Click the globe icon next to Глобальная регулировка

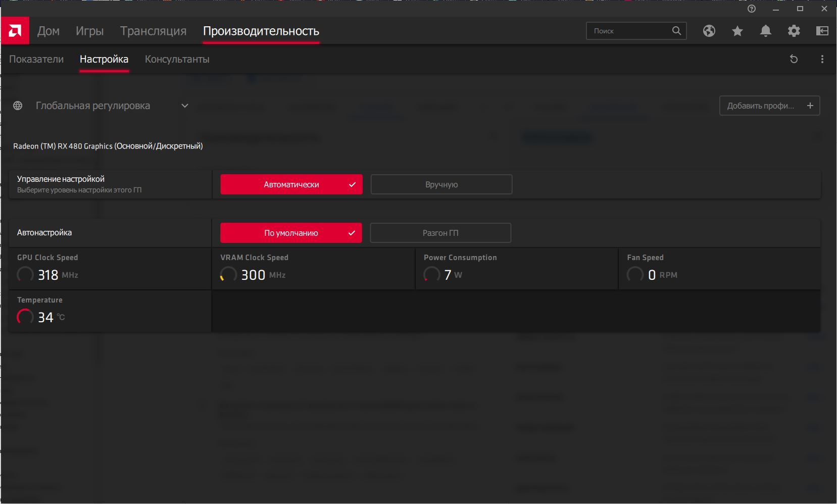[18, 106]
